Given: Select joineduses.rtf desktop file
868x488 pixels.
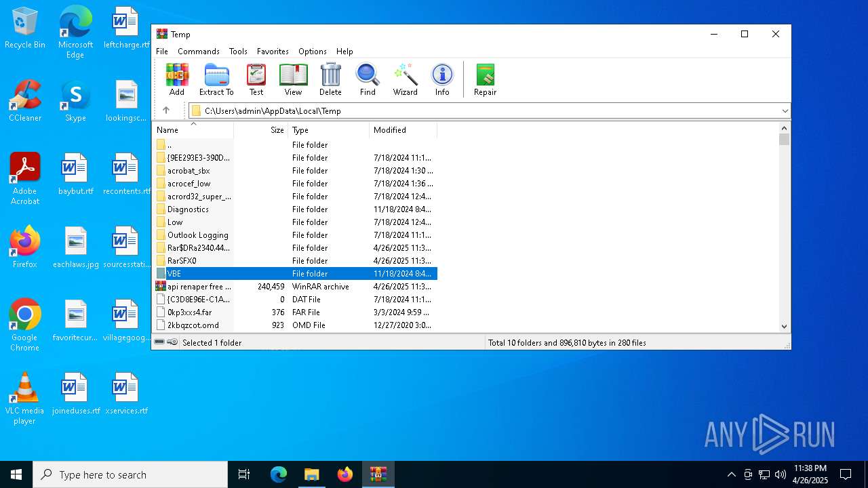Looking at the screenshot, I should pos(75,394).
